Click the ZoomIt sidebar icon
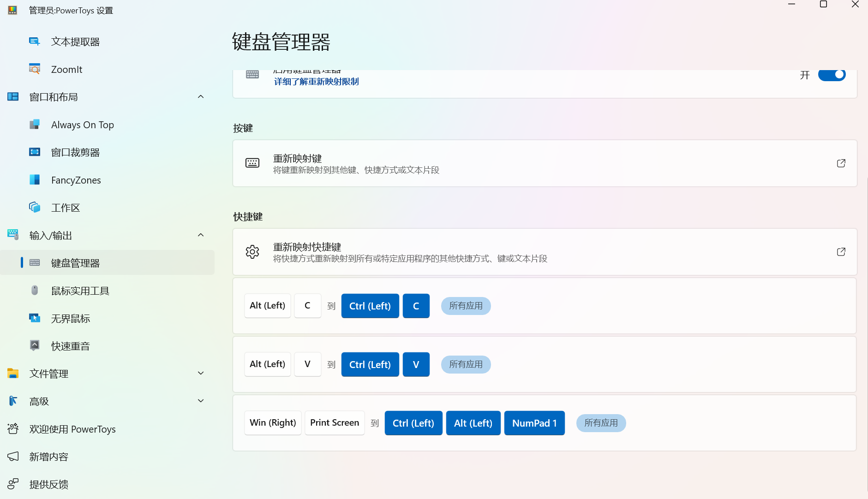The image size is (868, 499). [x=35, y=69]
